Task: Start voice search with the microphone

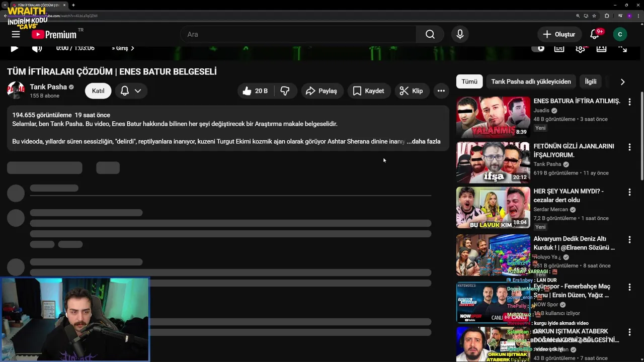Action: (460, 34)
